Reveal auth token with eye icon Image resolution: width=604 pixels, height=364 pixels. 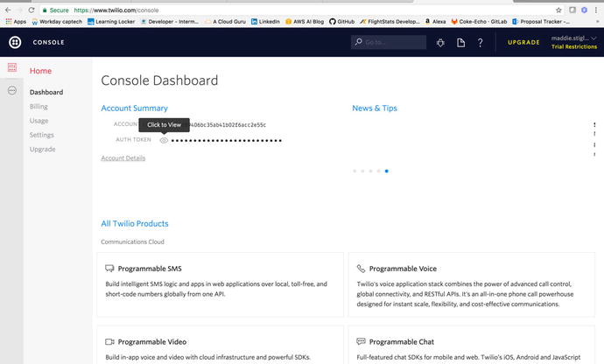(164, 140)
